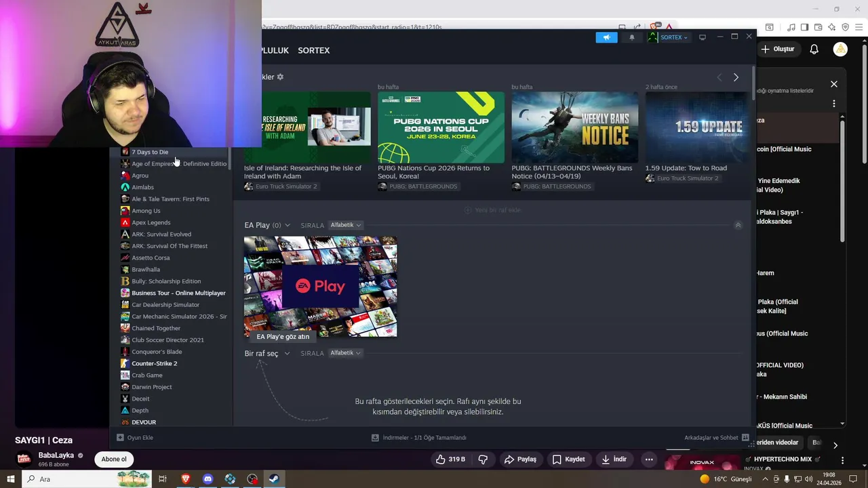Open 'Bir raf seç' shelf dropdown

(267, 353)
